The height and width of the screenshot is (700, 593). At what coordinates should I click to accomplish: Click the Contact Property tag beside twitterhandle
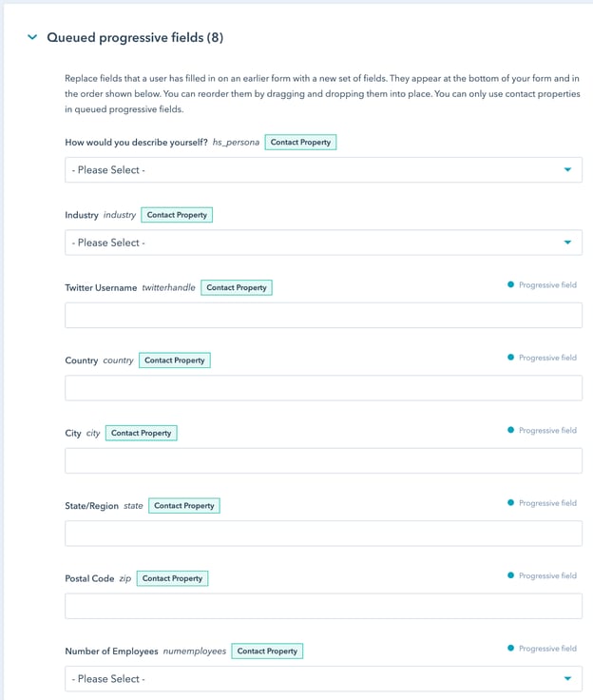point(237,287)
